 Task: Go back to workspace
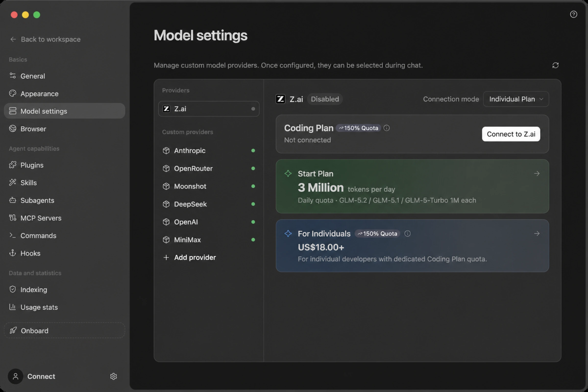[45, 39]
